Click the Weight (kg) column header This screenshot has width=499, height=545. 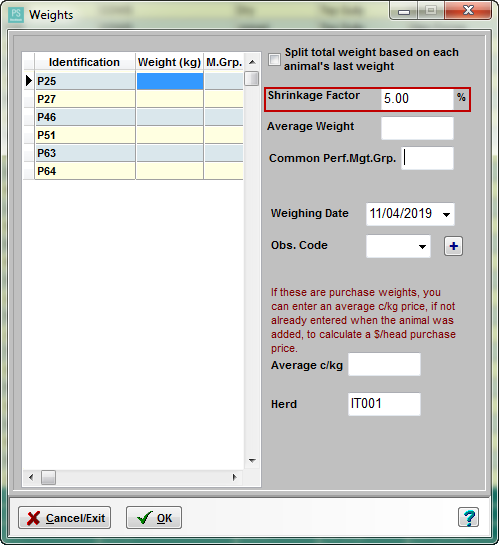click(x=169, y=62)
